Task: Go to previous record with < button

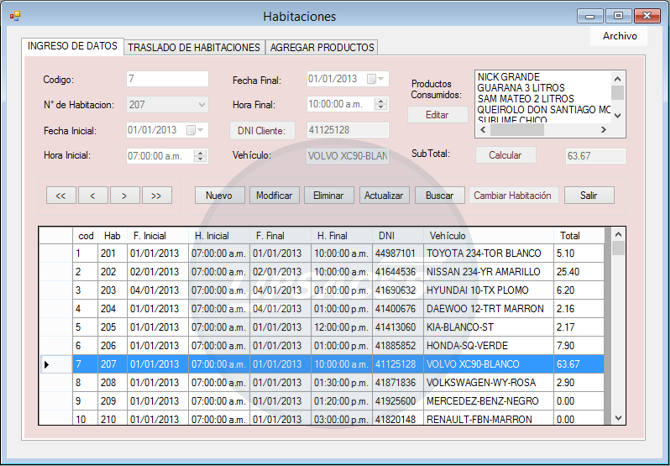Action: click(93, 195)
